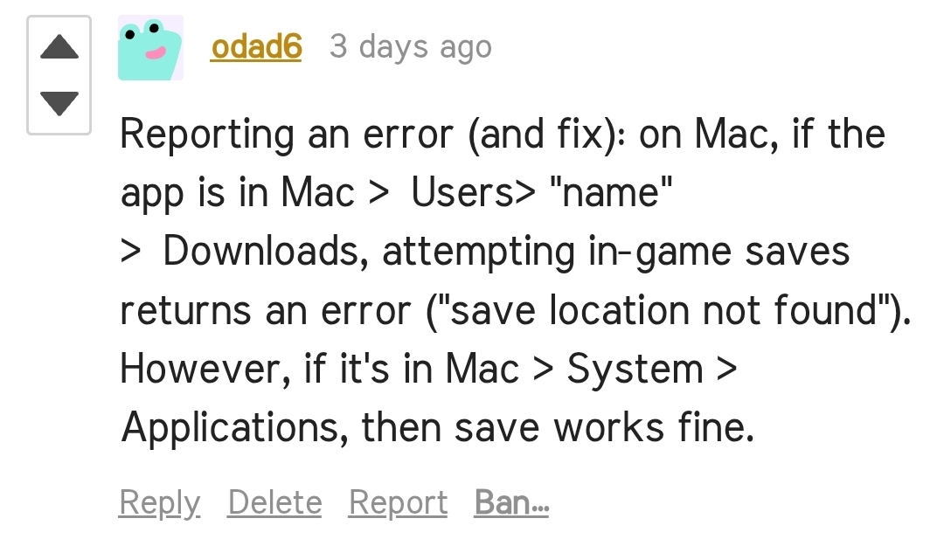Viewport: 944px width, 560px height.
Task: Click the quoted word "name" in the comment
Action: point(610,193)
